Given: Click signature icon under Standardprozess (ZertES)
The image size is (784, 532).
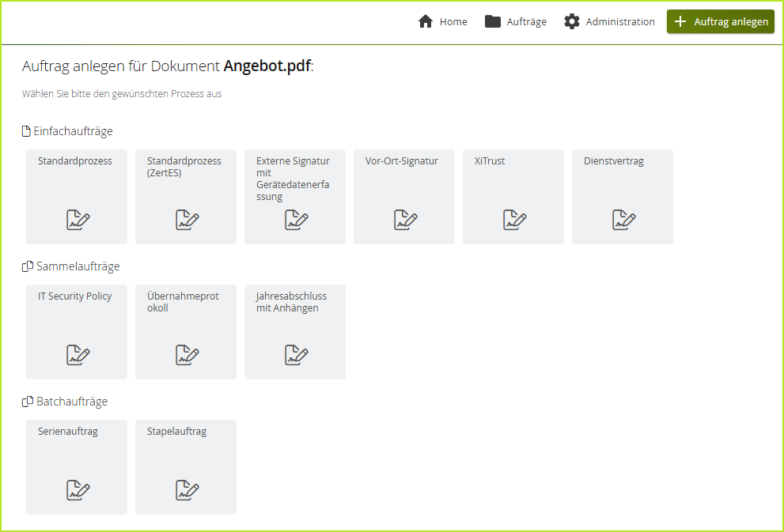Looking at the screenshot, I should [187, 220].
